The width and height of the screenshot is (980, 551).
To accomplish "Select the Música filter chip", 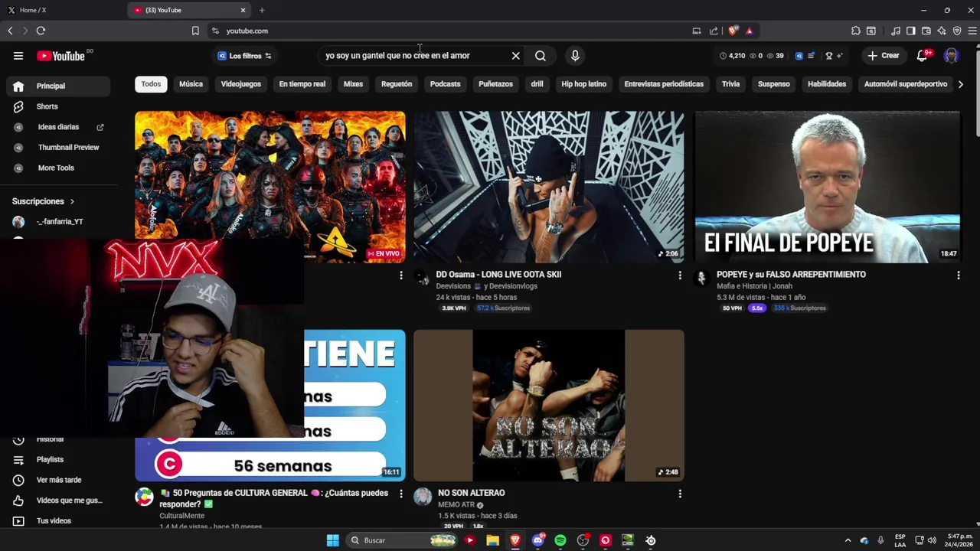I will [191, 84].
